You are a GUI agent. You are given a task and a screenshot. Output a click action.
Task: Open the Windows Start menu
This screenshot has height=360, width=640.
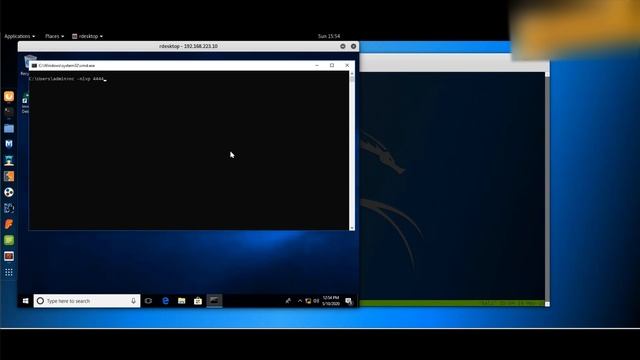coord(25,301)
